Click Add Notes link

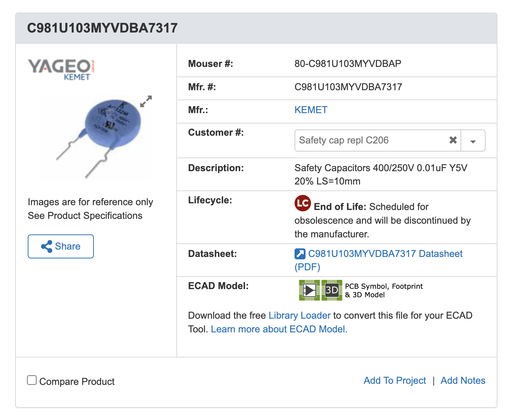coord(463,380)
